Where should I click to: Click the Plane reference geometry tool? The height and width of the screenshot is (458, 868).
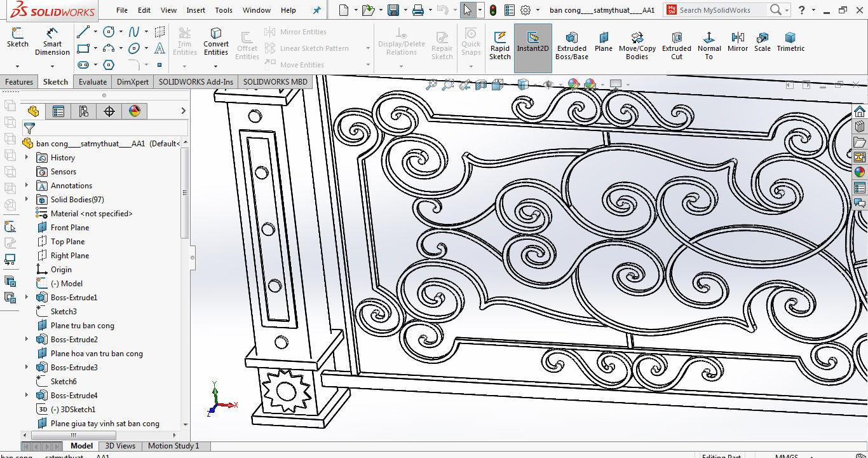(603, 42)
